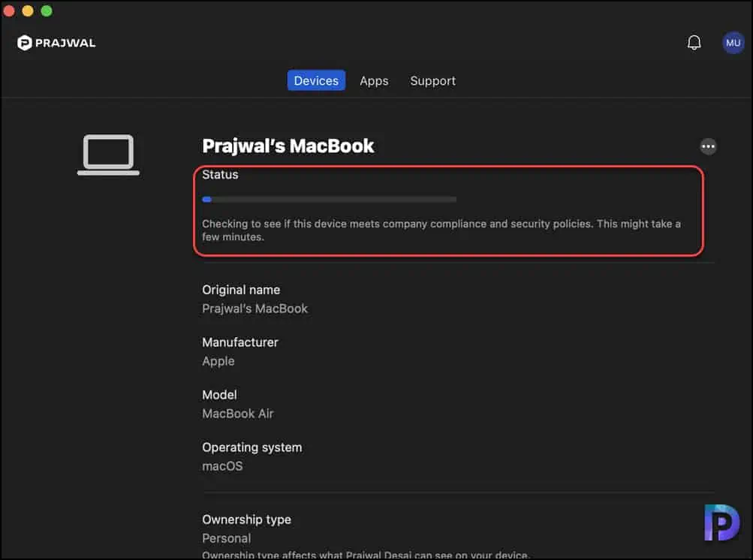Open the device more options ellipsis
Screen dimensions: 753x560
708,146
